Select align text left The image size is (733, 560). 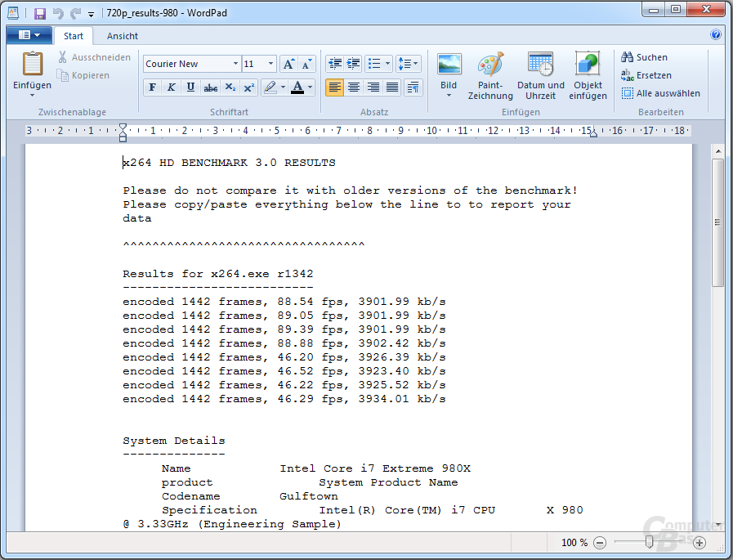click(x=335, y=87)
